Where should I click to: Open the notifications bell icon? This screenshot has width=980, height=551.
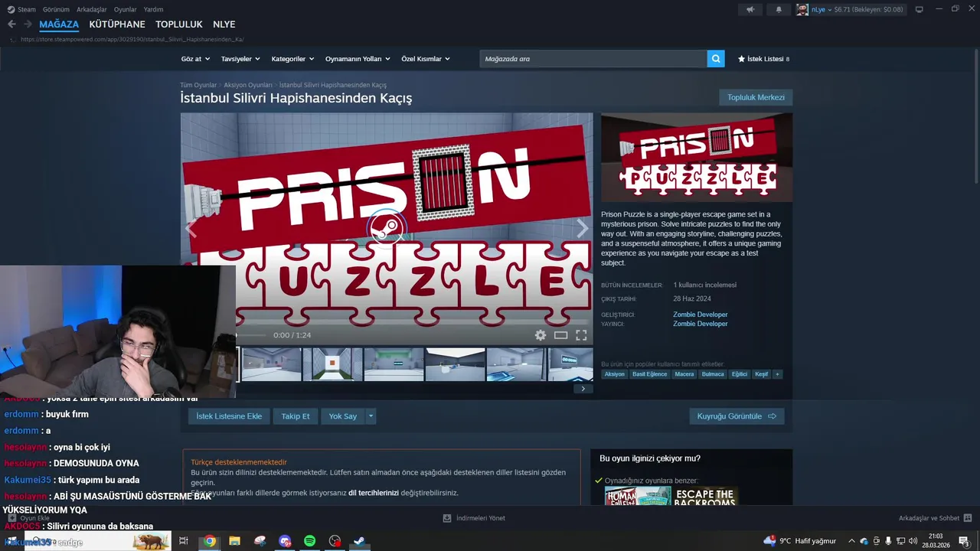click(x=779, y=9)
